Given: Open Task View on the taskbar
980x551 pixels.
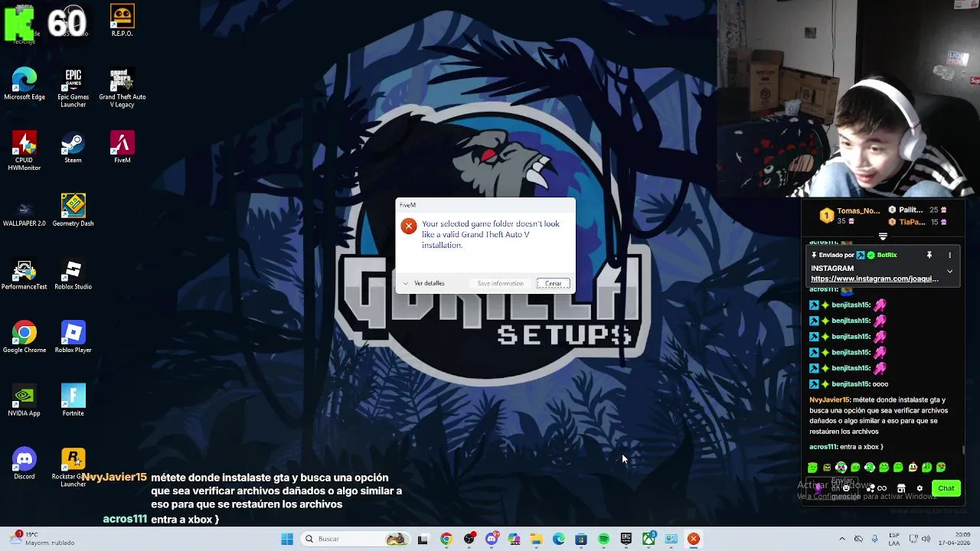Looking at the screenshot, I should point(423,539).
